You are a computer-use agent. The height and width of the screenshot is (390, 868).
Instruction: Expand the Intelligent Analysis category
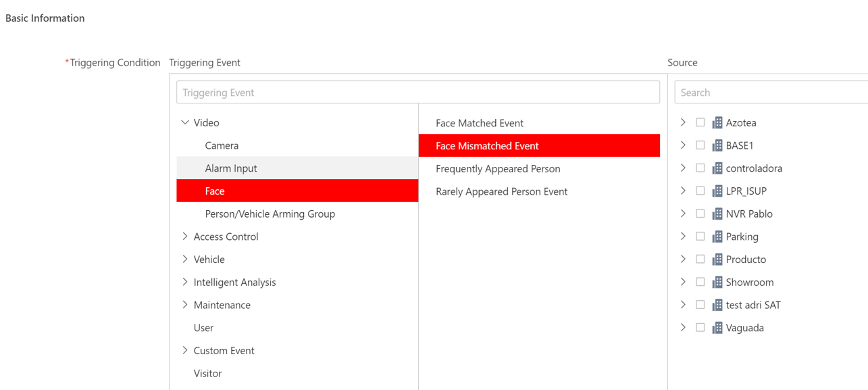click(185, 283)
